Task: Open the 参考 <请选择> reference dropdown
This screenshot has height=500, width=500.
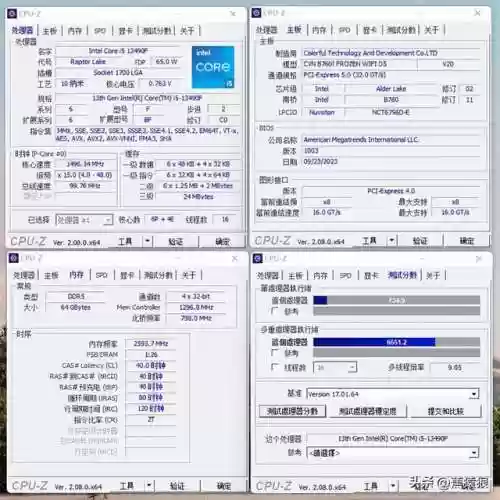Action: click(x=393, y=453)
